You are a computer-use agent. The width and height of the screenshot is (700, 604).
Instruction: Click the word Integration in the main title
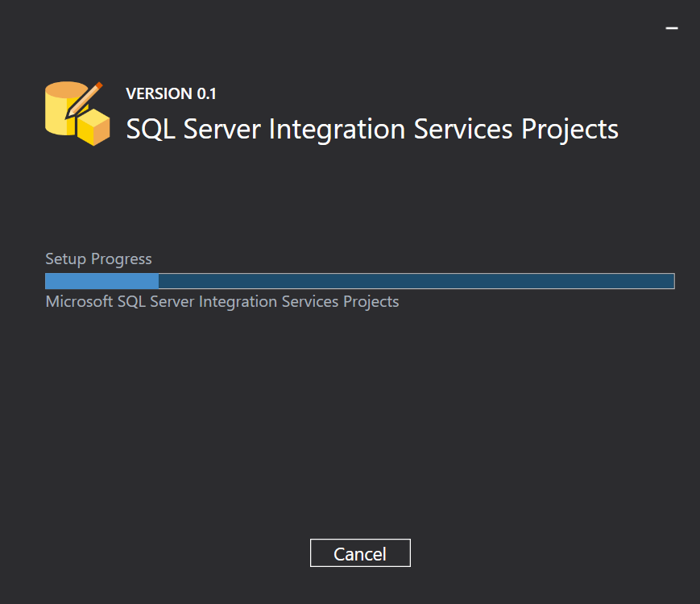[337, 130]
